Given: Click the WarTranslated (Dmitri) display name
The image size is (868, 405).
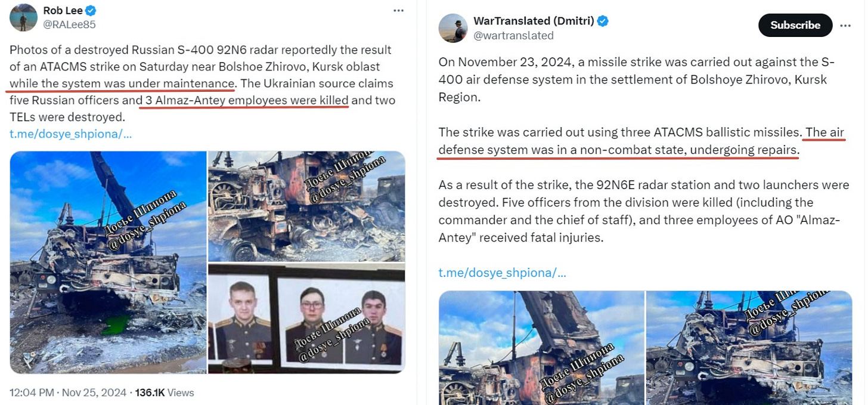Looking at the screenshot, I should click(534, 21).
